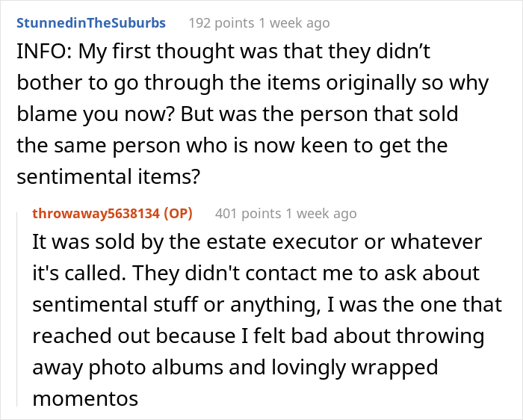
Task: Click top comment's '1 week ago' timestamp
Action: (x=294, y=23)
